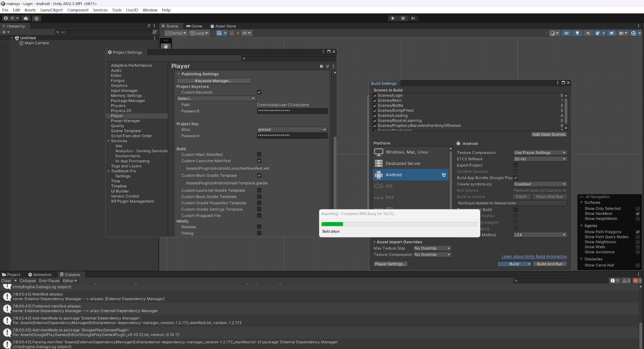Open the ETC2 fallback dropdown
The image size is (644, 349).
540,159
